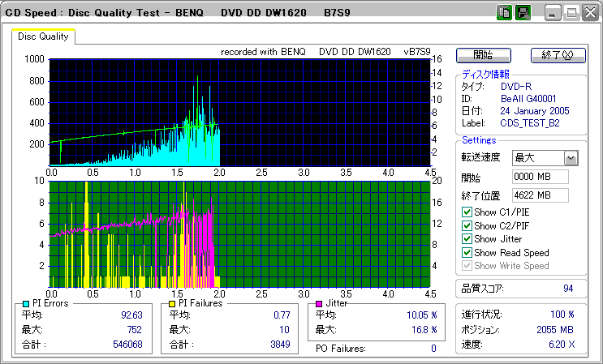Close the Disc Quality Test window
The image size is (603, 364).
pyautogui.click(x=591, y=13)
